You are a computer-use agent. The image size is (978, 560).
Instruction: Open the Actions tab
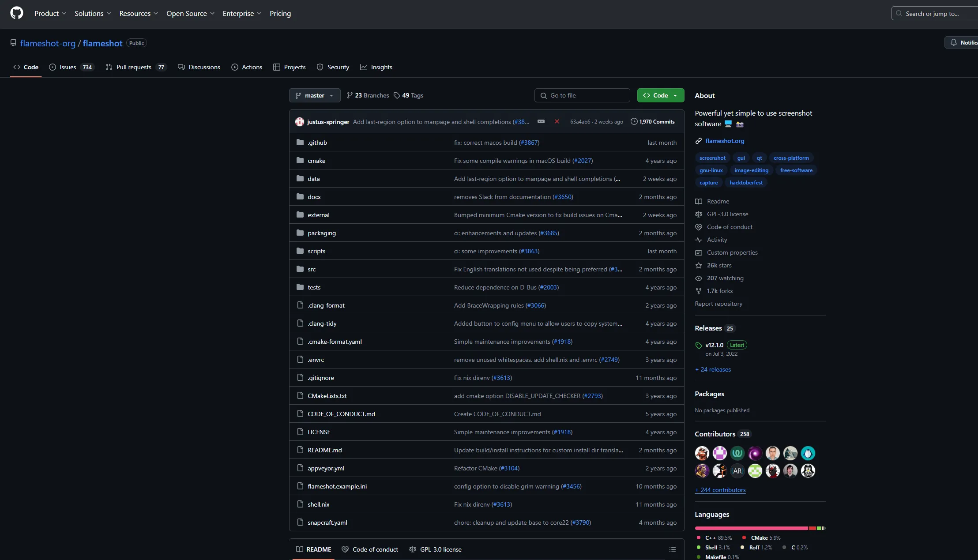pos(247,67)
